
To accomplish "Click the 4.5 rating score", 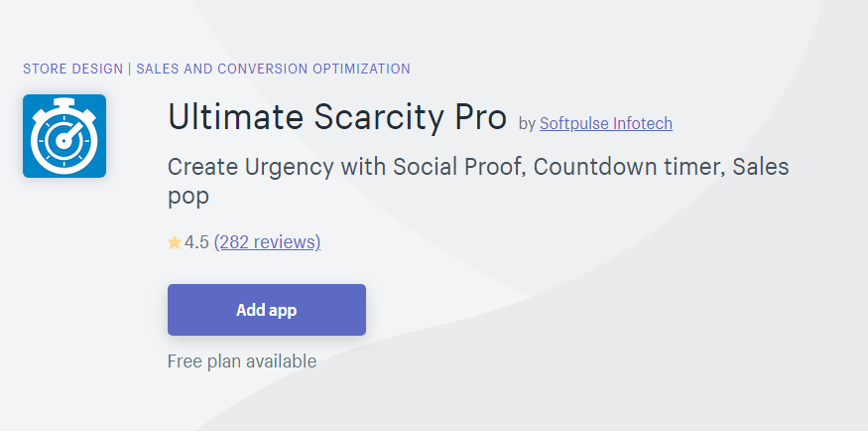I will (x=196, y=242).
